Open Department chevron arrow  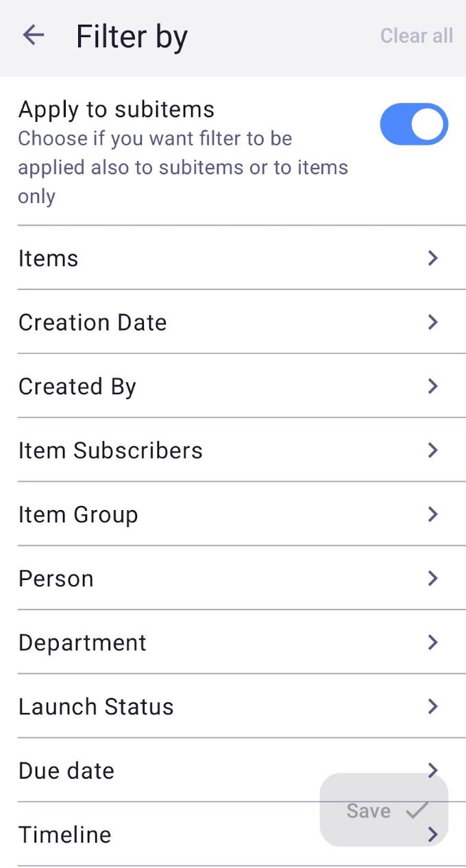coord(432,642)
